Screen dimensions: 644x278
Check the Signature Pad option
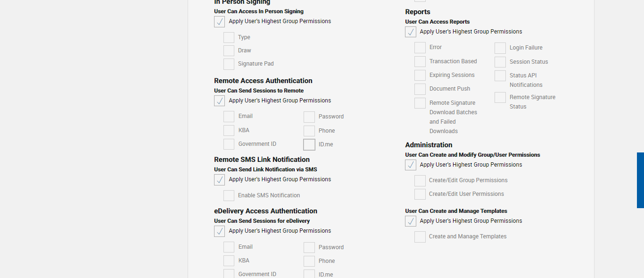(x=229, y=64)
